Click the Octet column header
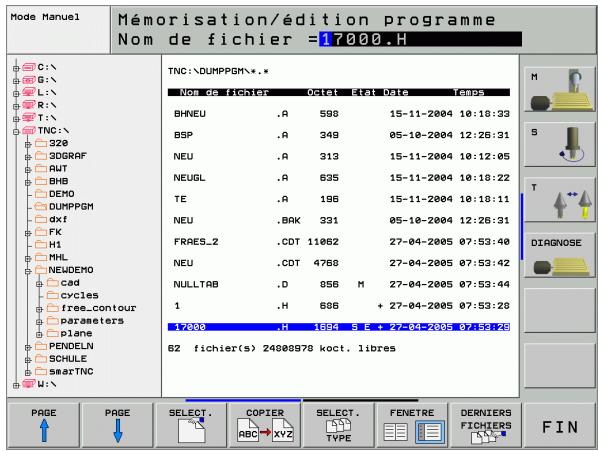 (x=322, y=92)
